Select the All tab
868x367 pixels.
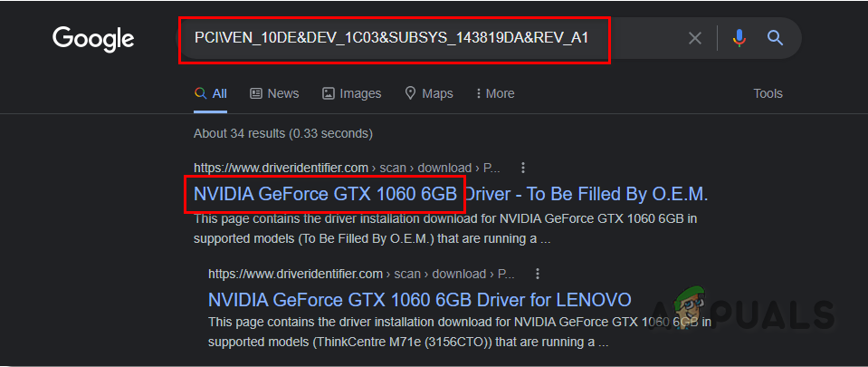pyautogui.click(x=210, y=93)
